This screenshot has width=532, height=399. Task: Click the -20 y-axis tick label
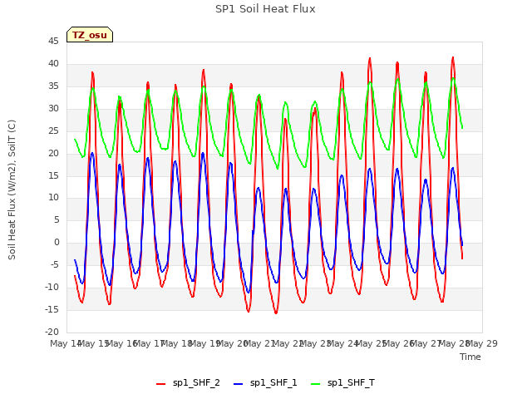coord(52,332)
